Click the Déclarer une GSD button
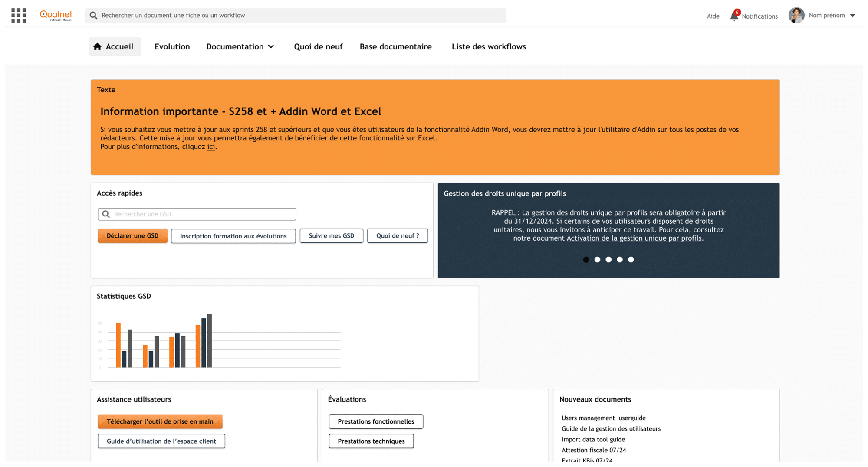This screenshot has width=868, height=467. tap(132, 235)
